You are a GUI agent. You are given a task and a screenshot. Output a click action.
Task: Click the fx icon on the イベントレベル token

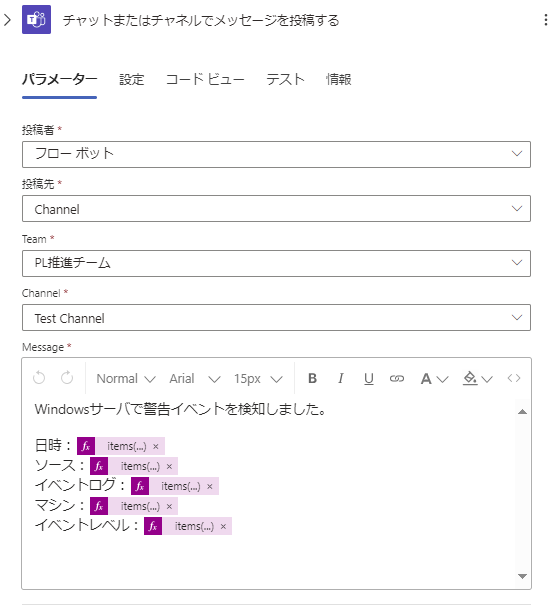153,526
